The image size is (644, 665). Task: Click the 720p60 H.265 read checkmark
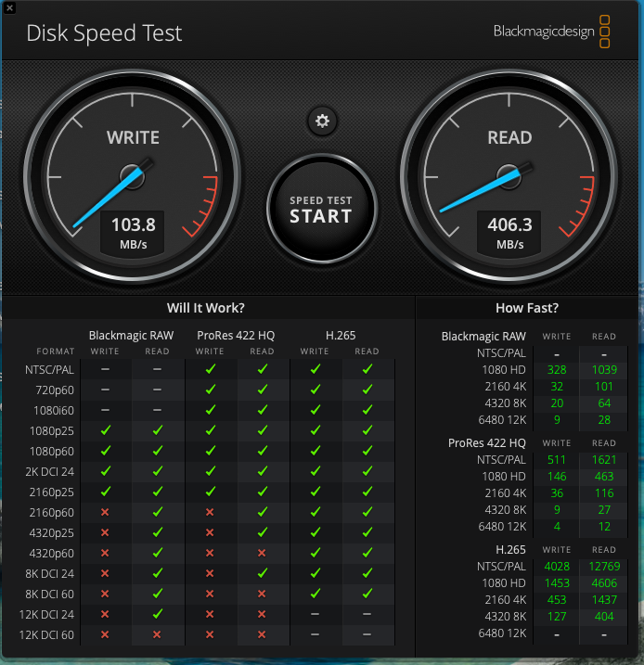coord(367,390)
